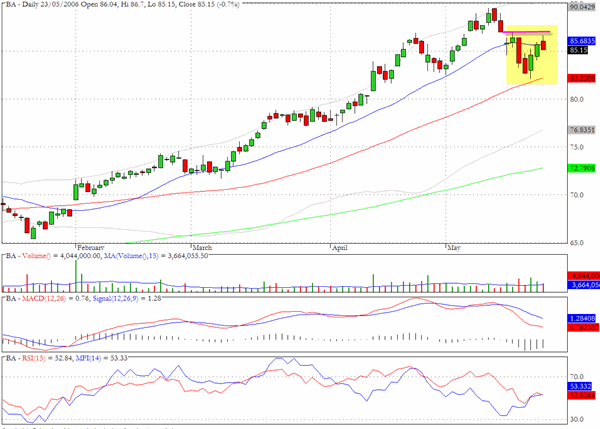
Task: Click the BA Daily chart title text
Action: coord(122,5)
